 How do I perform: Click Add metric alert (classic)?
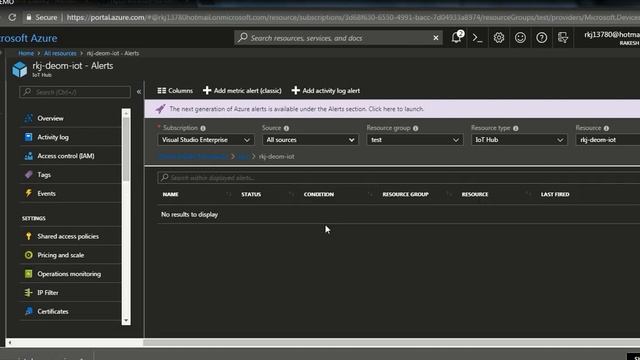[x=242, y=91]
